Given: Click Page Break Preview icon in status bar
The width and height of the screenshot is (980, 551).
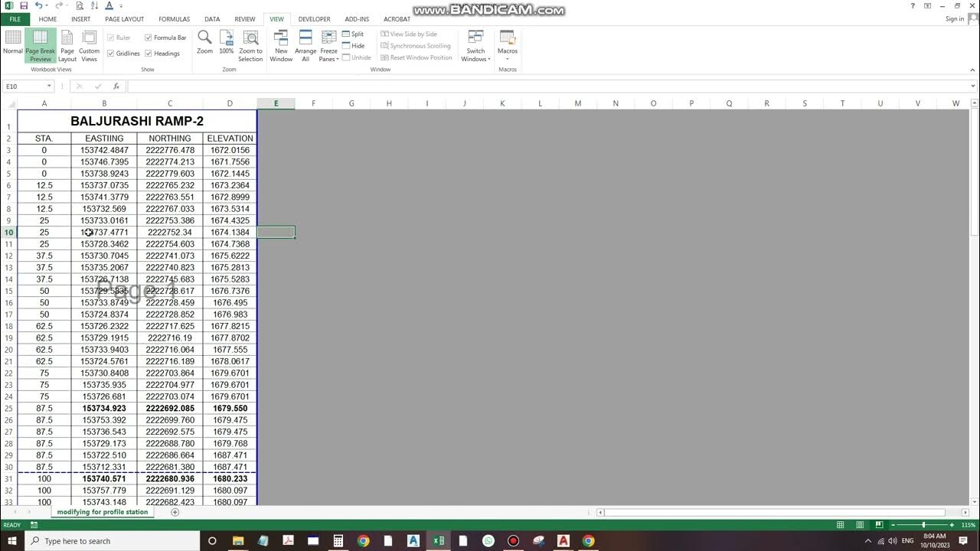Looking at the screenshot, I should click(879, 525).
